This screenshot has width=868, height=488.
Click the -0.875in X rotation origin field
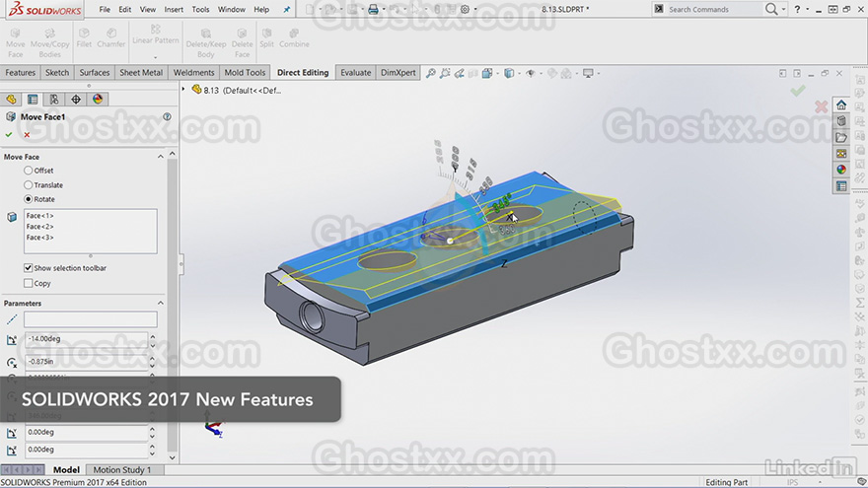[x=87, y=361]
